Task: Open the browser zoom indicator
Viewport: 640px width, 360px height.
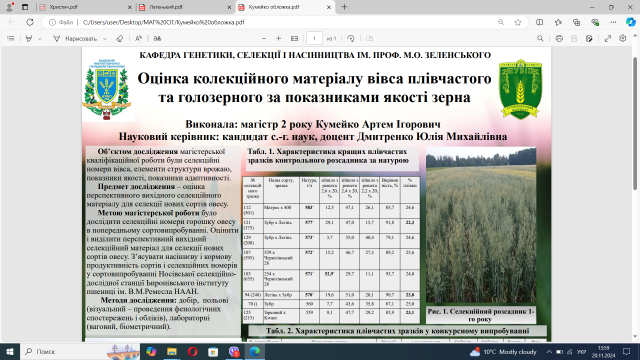Action: 501,22
